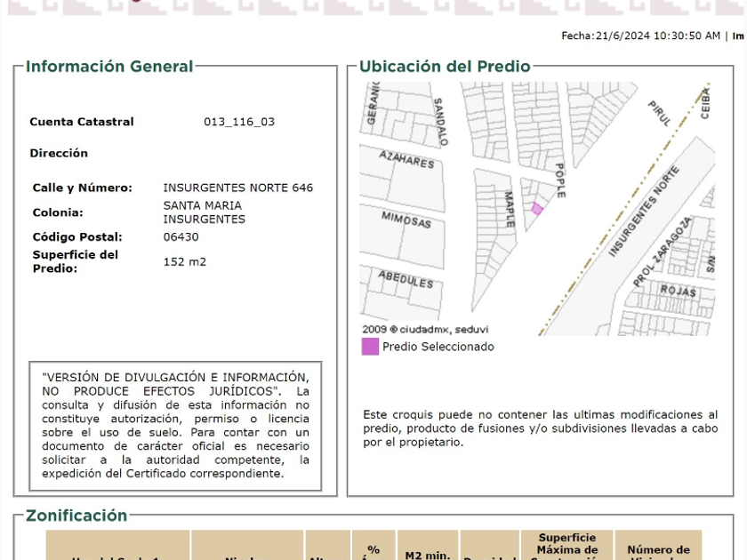Click colonia value SANTA MARIA INSURGENTES
The image size is (747, 560).
point(205,212)
